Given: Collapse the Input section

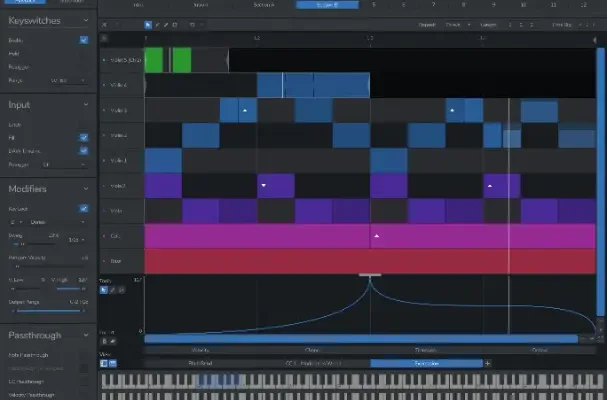Looking at the screenshot, I should [84, 104].
